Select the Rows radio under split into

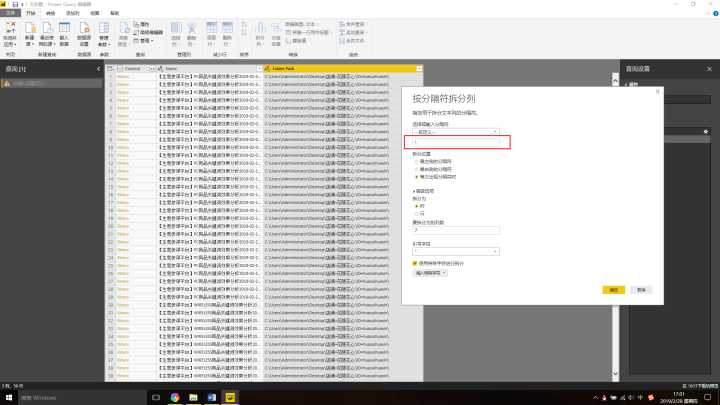(416, 212)
